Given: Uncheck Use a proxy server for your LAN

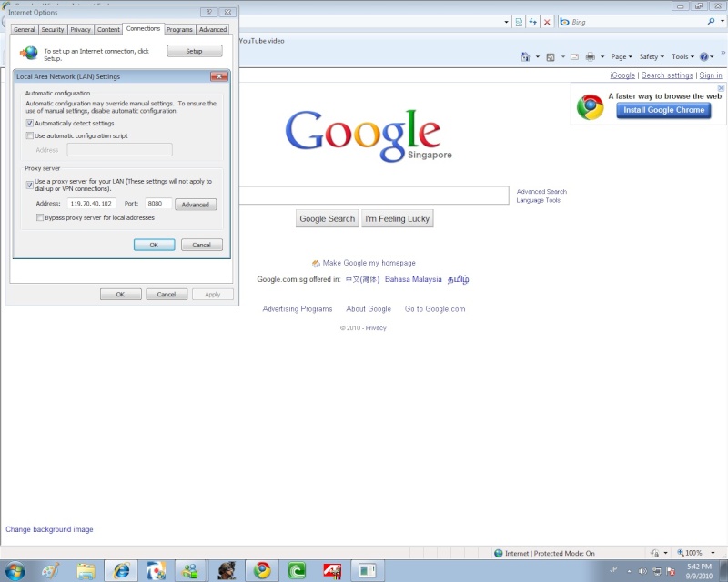Looking at the screenshot, I should click(x=30, y=185).
